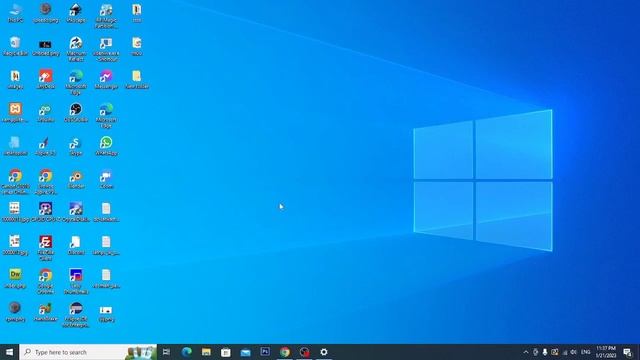Select the AnyDesk desktop shortcut
Image resolution: width=640 pixels, height=360 pixels.
45,79
